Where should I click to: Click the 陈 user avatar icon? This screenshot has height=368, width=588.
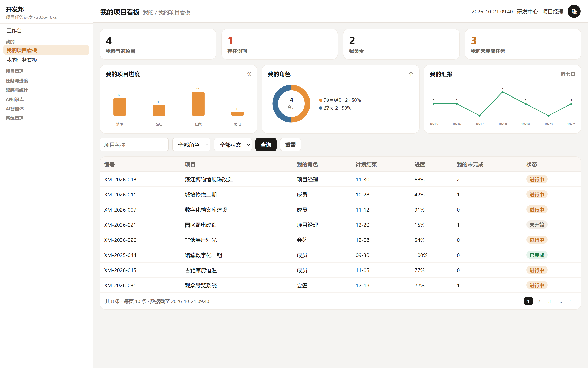pos(574,11)
